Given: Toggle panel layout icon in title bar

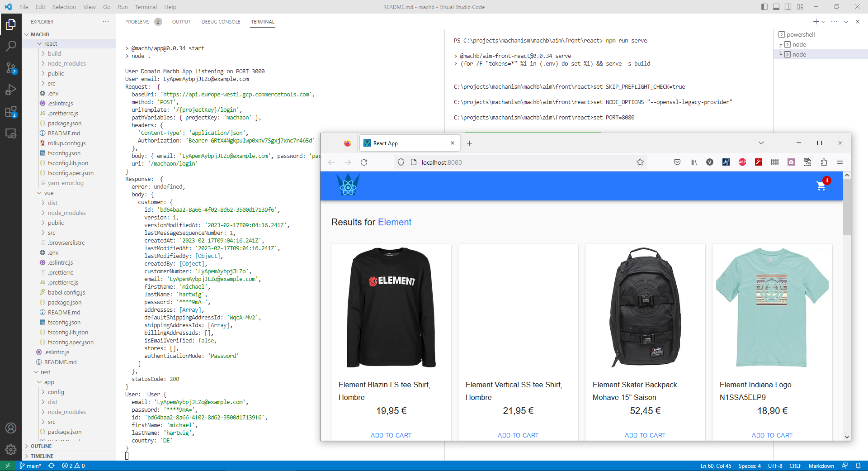Looking at the screenshot, I should (x=776, y=7).
